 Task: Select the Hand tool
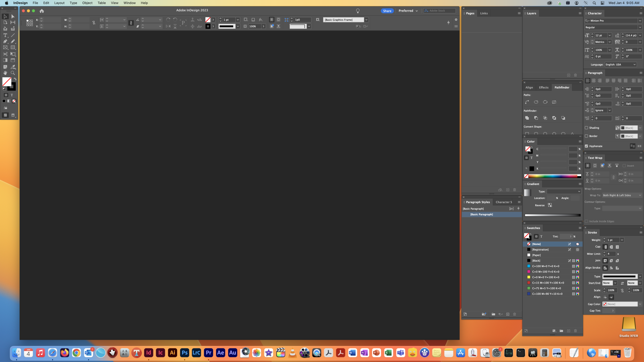click(x=5, y=73)
